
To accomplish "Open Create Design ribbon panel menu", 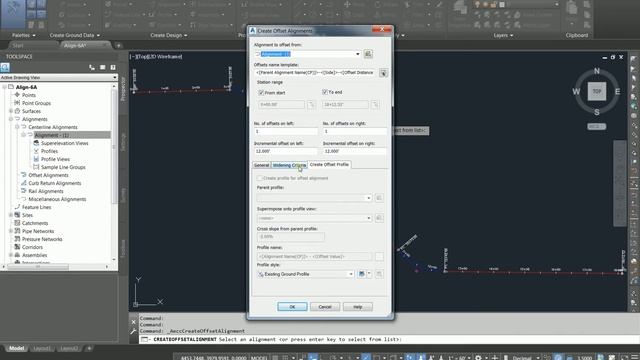I will tap(169, 35).
